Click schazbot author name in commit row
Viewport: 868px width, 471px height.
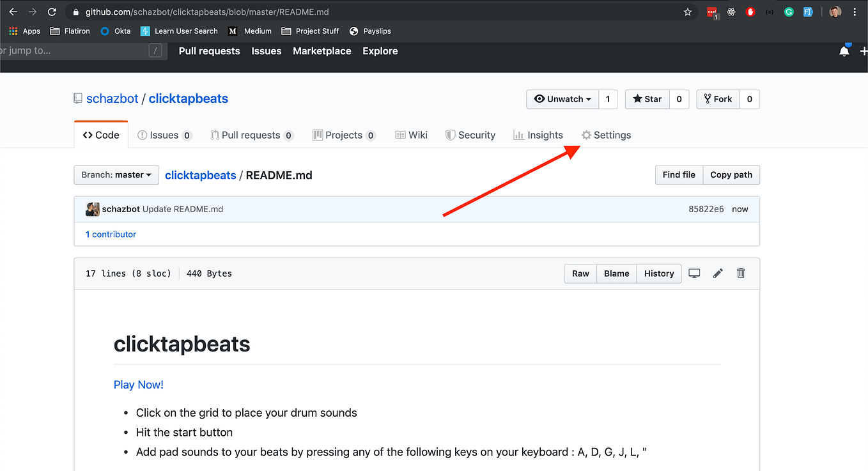point(120,209)
